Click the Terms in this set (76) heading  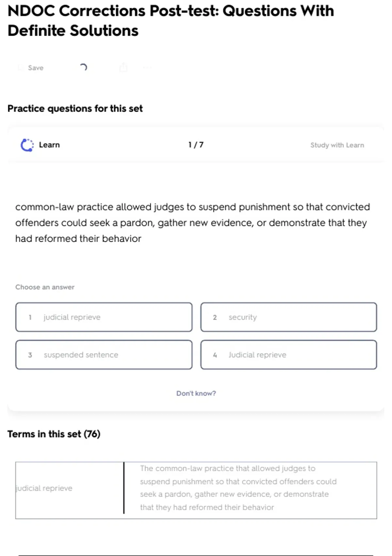point(54,434)
